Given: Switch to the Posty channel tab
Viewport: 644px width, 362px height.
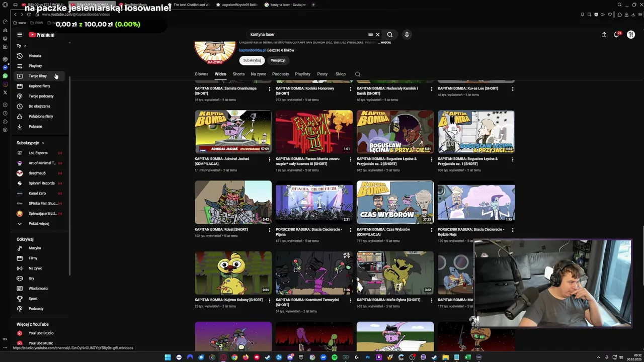Looking at the screenshot, I should (x=323, y=74).
